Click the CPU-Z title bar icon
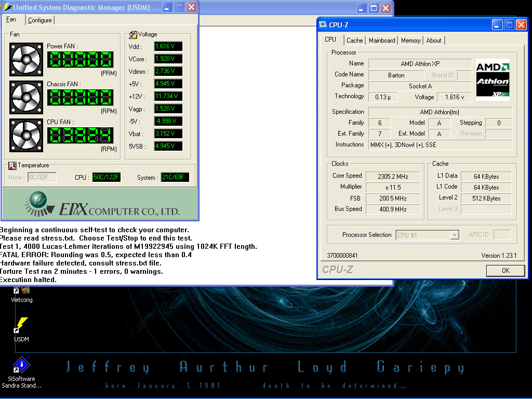This screenshot has width=532, height=399. (323, 25)
